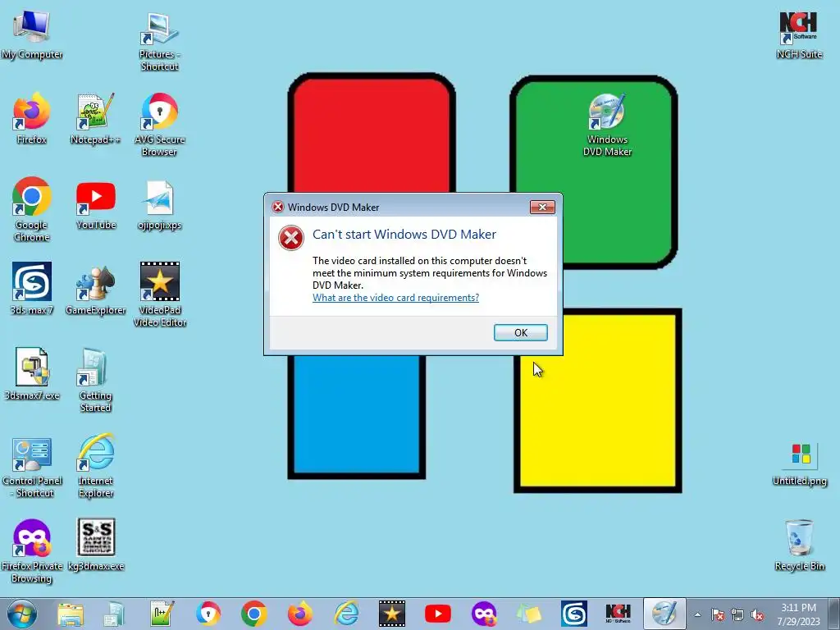Click the Show desktop strip at the taskbar end
This screenshot has height=630, width=840.
point(834,614)
